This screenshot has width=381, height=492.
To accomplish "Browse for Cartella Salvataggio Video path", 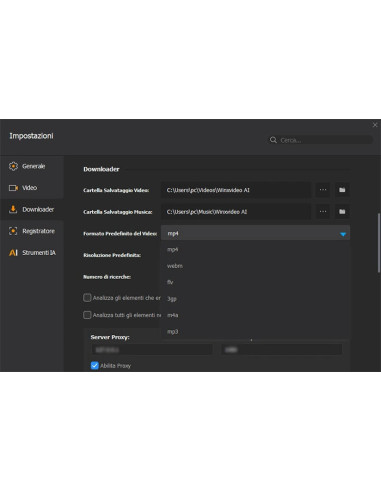I will point(323,190).
